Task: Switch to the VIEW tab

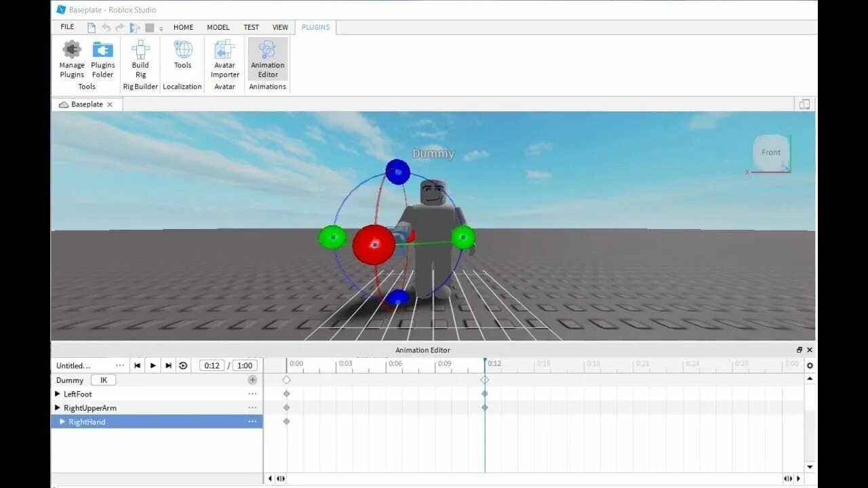Action: click(x=280, y=27)
